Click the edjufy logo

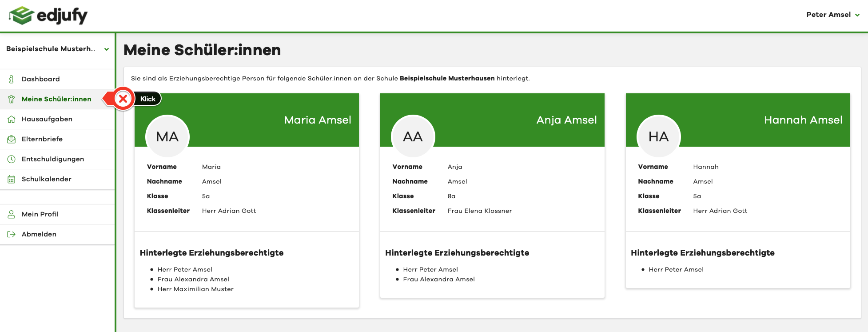(x=48, y=16)
